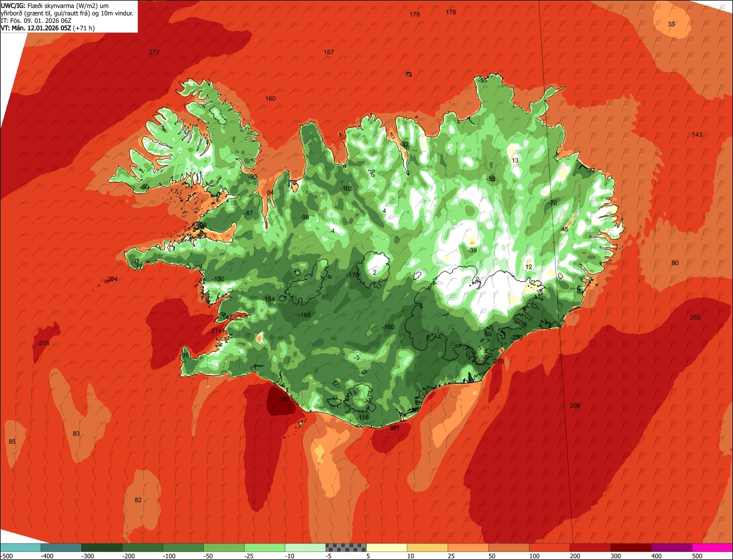Click the darkest green legend swatch labelled -300
733x560 pixels.
click(101, 547)
